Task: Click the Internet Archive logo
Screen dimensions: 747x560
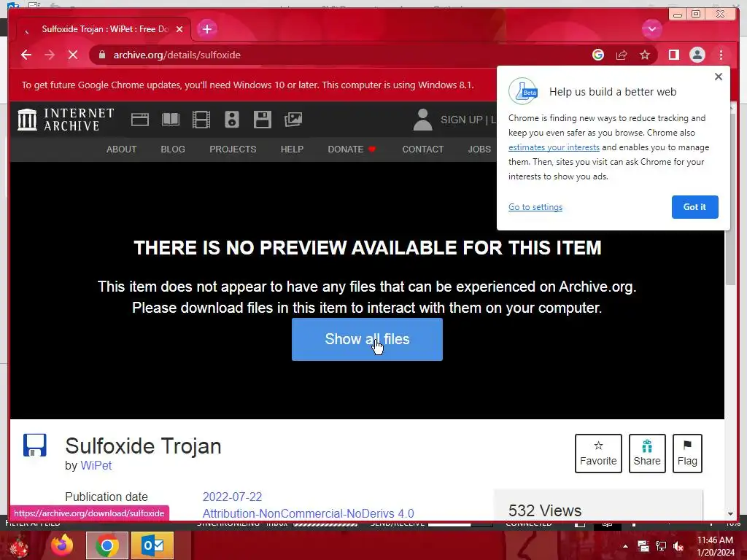Action: [x=66, y=119]
